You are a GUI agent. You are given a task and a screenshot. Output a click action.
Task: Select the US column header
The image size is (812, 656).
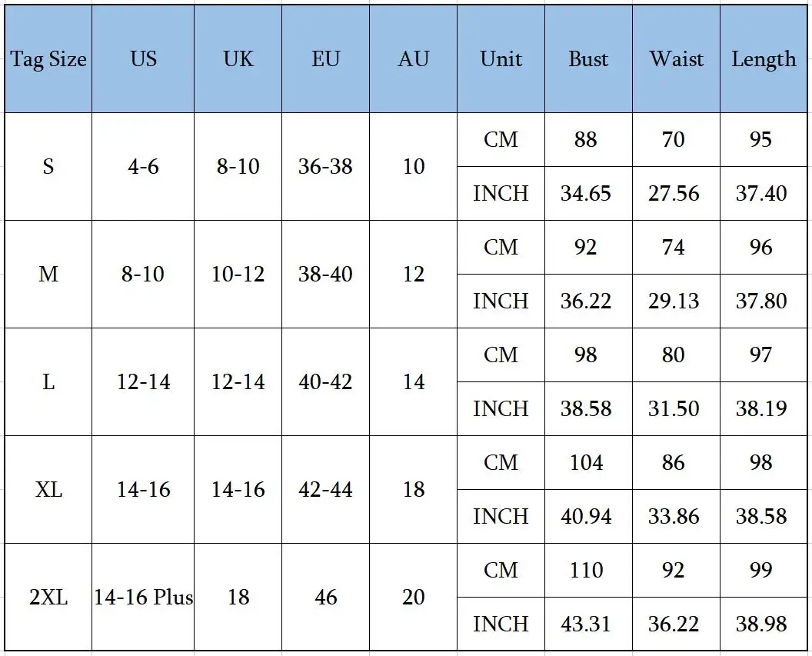coord(143,58)
